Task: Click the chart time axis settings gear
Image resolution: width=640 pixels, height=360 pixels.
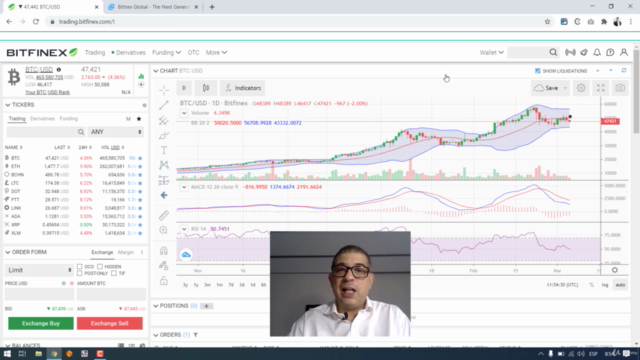Action: (614, 270)
